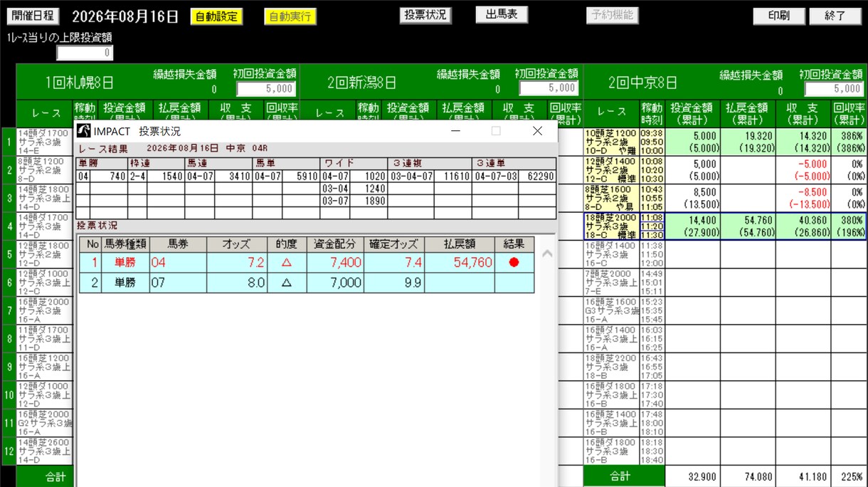Screen dimensions: 868x487
Task: Select 中京 race 10頭芝1200 cell
Action: (x=610, y=142)
